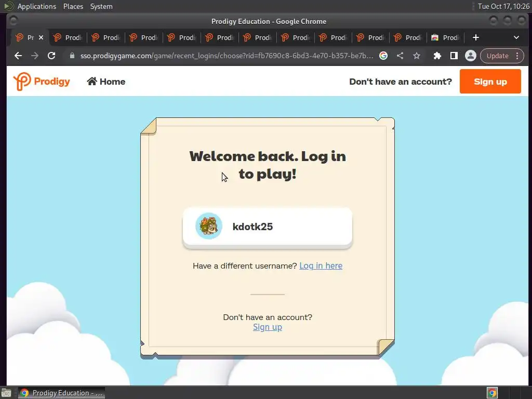Click the clock showing Tue Oct 17
This screenshot has height=399, width=532.
tap(503, 6)
